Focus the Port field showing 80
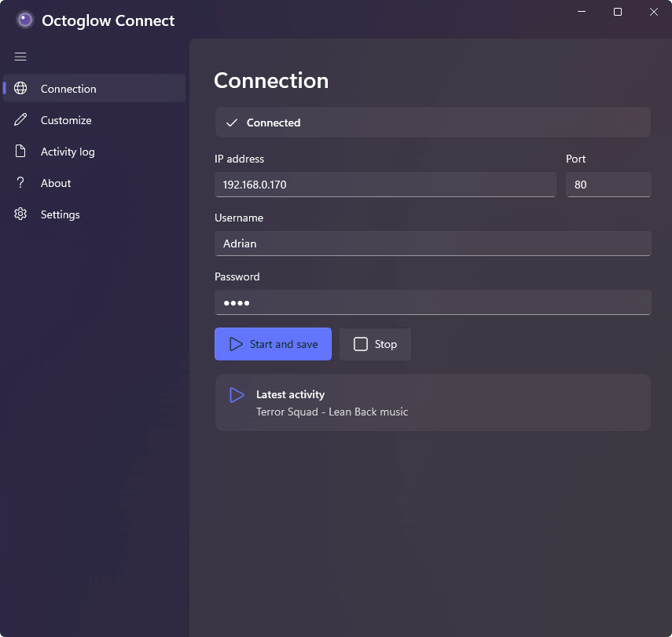Image resolution: width=672 pixels, height=637 pixels. pos(608,185)
